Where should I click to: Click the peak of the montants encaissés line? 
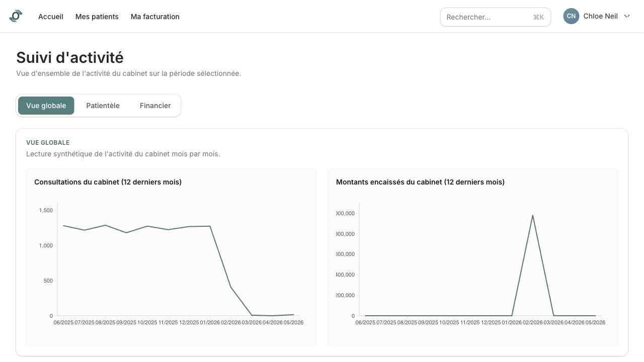pos(532,216)
